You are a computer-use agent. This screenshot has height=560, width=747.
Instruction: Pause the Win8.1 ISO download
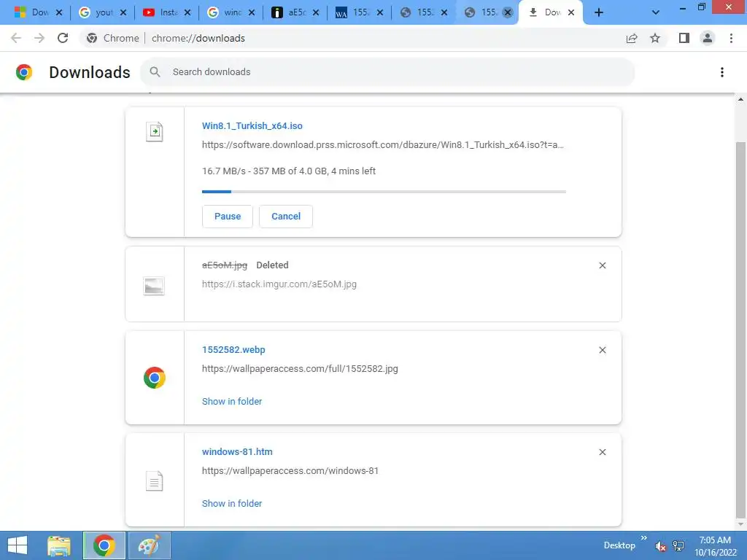[x=228, y=216]
